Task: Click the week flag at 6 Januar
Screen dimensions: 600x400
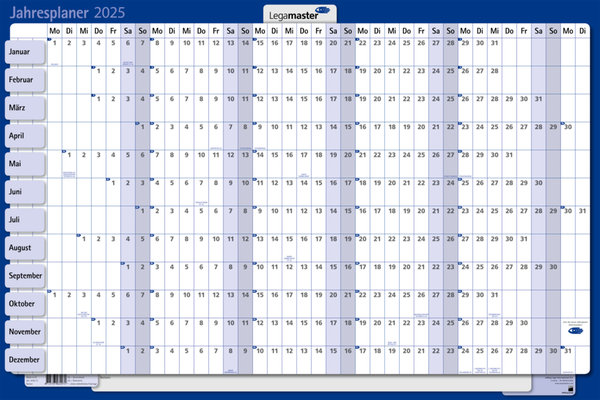Action: (152, 40)
